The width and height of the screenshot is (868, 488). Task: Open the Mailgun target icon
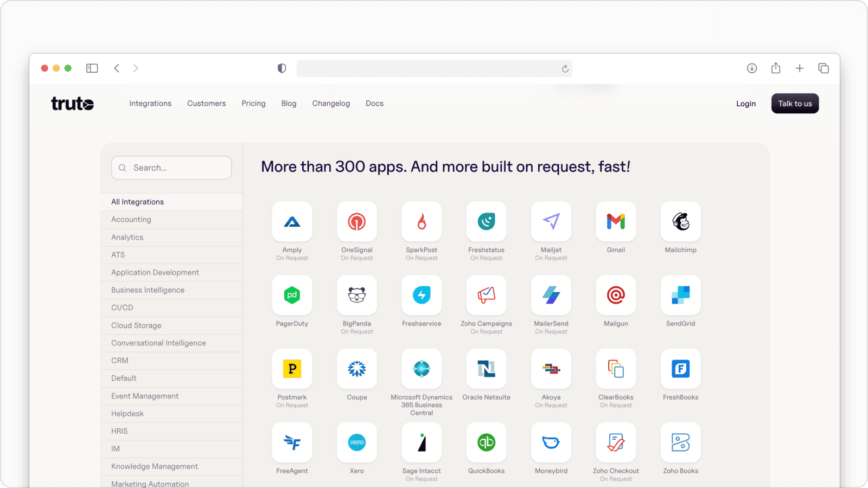pos(616,295)
